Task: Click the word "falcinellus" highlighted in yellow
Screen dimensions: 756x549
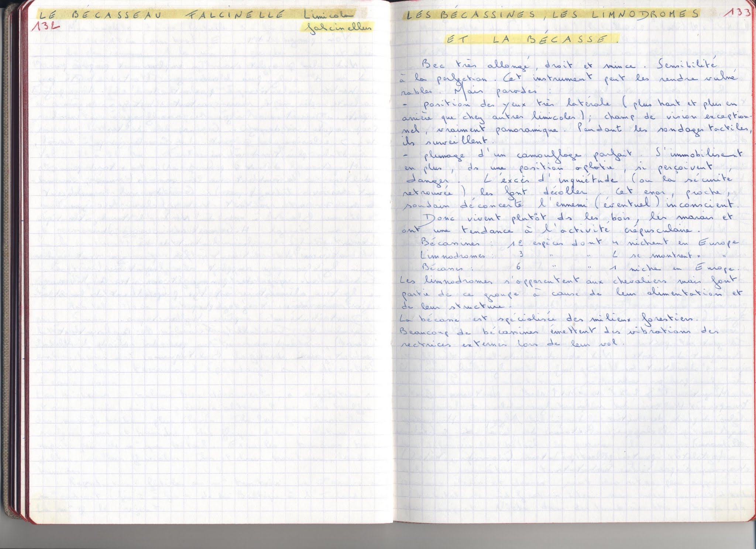Action: click(338, 28)
